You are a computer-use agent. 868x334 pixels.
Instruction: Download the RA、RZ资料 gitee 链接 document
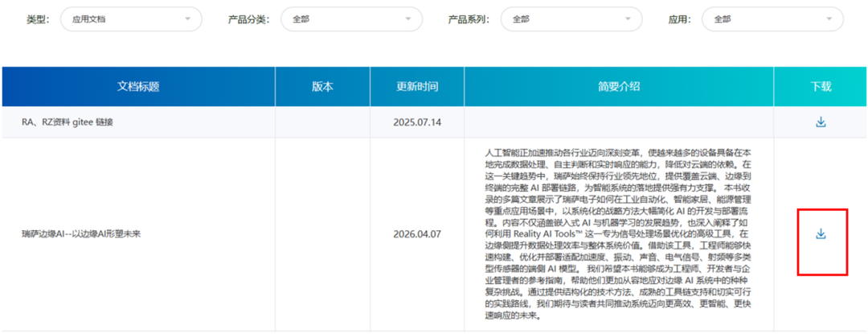[x=821, y=122]
